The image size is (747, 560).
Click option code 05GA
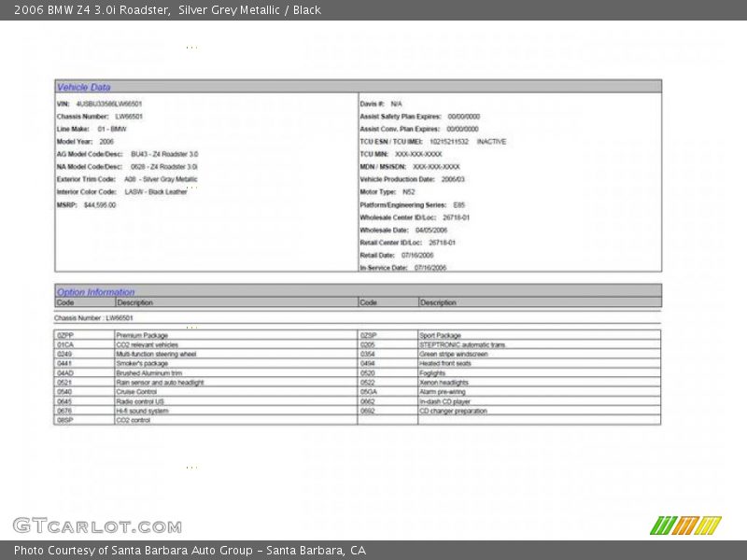point(368,392)
